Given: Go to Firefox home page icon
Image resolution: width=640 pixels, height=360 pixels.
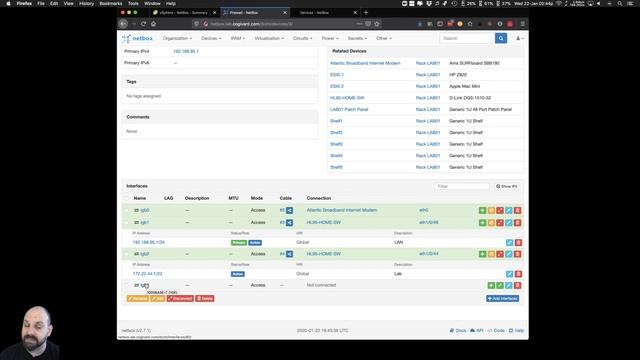Looking at the screenshot, I should click(153, 24).
